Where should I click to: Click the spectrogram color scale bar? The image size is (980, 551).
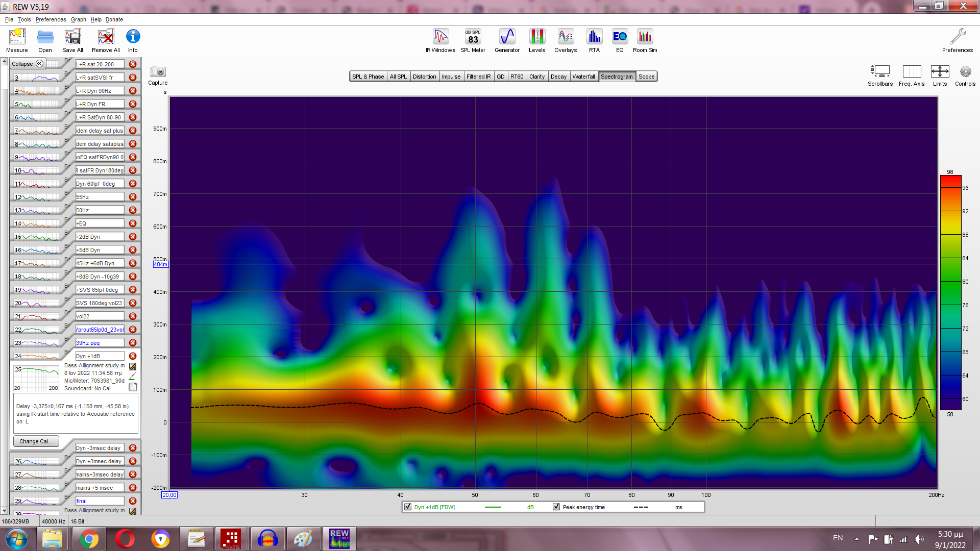pyautogui.click(x=950, y=293)
